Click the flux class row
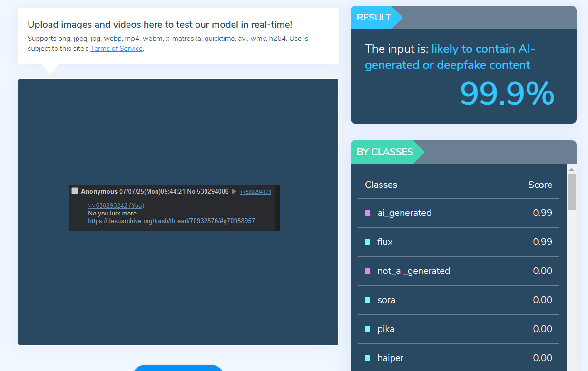 pyautogui.click(x=459, y=242)
